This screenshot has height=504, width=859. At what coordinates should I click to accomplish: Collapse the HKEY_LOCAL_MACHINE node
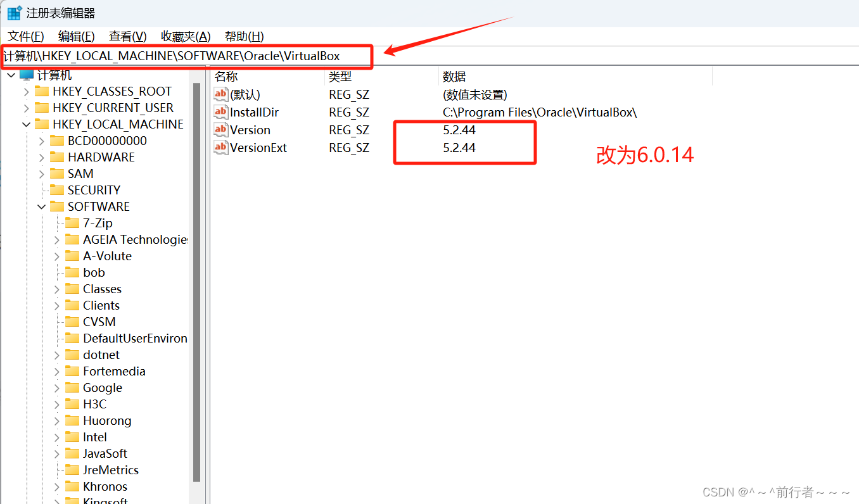click(x=26, y=124)
